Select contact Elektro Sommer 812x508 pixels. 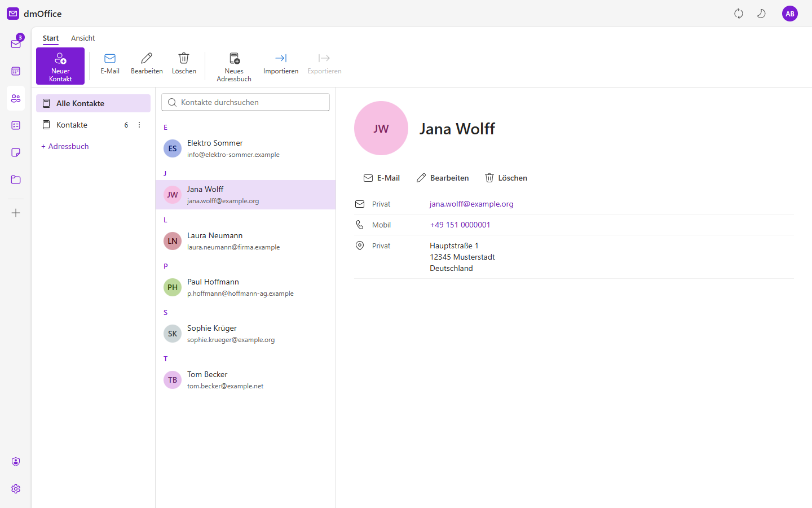point(245,148)
